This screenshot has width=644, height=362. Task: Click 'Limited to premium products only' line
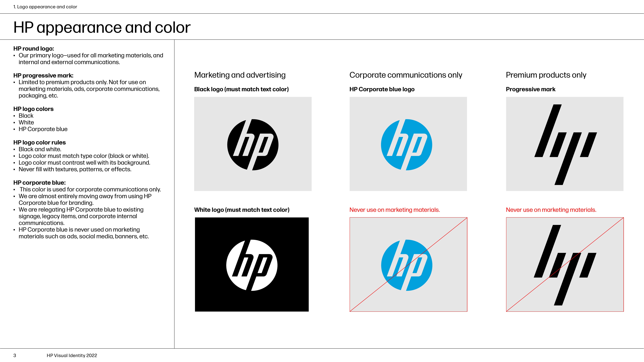coord(89,89)
